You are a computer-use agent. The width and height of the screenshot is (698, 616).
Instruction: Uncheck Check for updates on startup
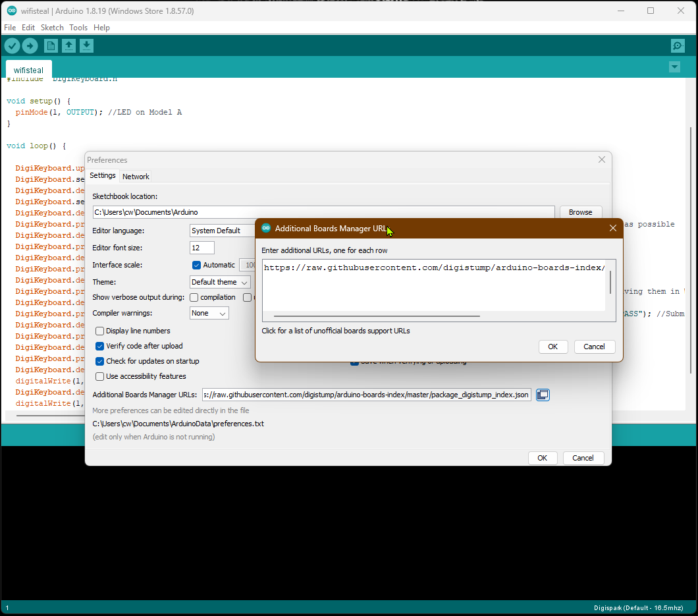point(99,361)
